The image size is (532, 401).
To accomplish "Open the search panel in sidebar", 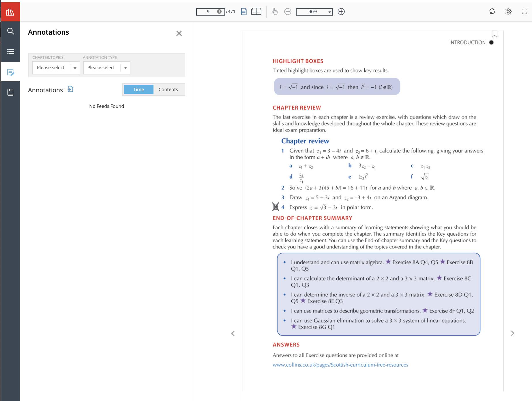I will pyautogui.click(x=10, y=31).
